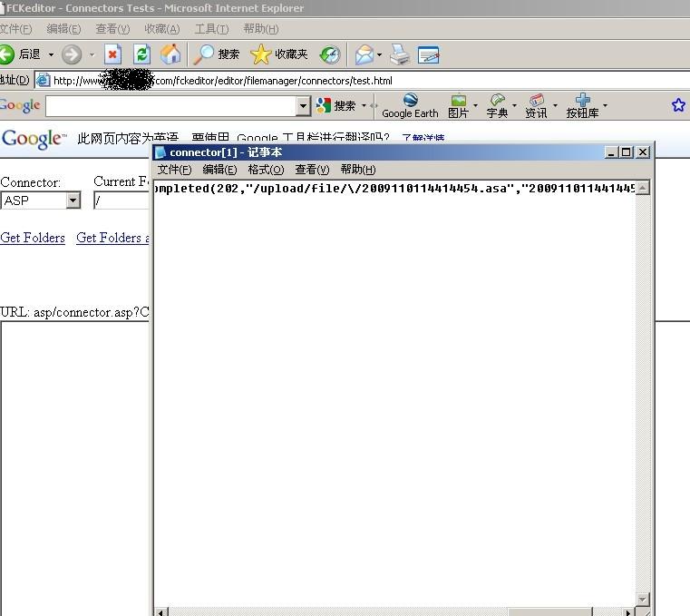This screenshot has height=616, width=690.
Task: Click Google toolbar dictionary button
Action: 497,106
